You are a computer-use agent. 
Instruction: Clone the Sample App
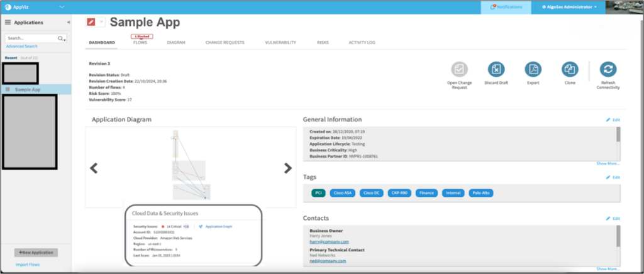coord(570,70)
